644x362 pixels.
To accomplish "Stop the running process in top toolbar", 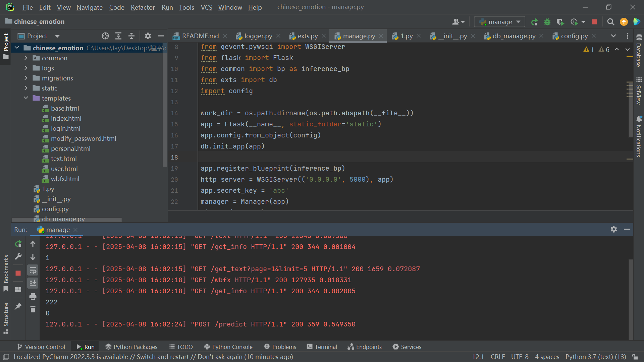I will pos(594,22).
